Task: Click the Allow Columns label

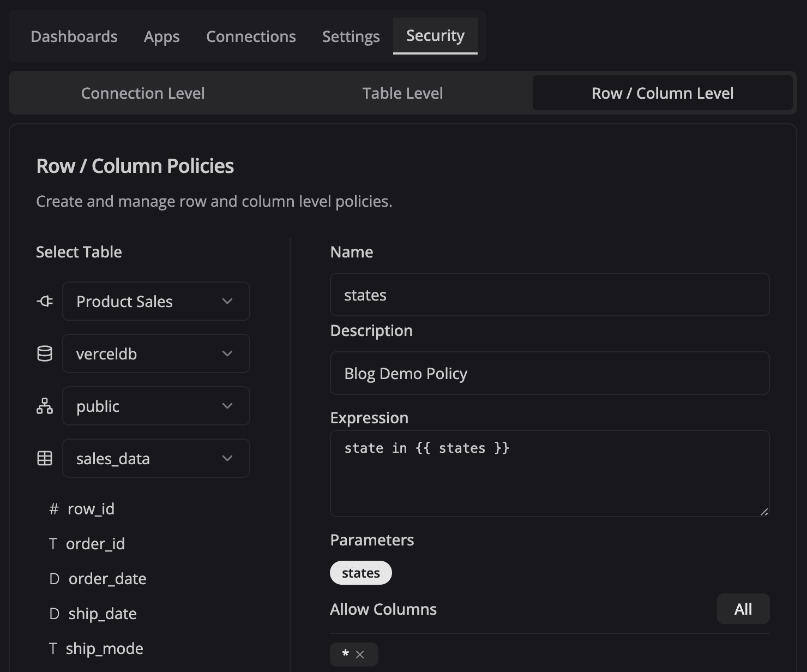Action: [x=383, y=609]
